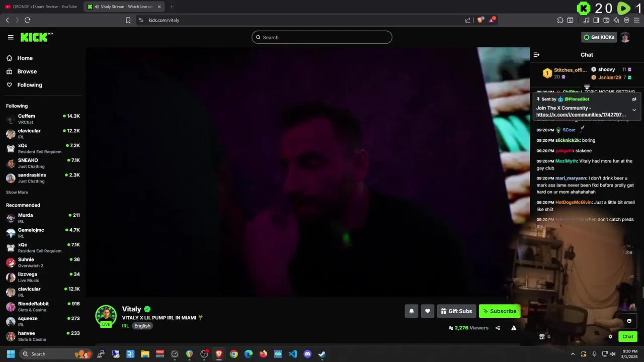Open the Kick hamburger sidebar menu
The image size is (644, 362).
click(11, 37)
